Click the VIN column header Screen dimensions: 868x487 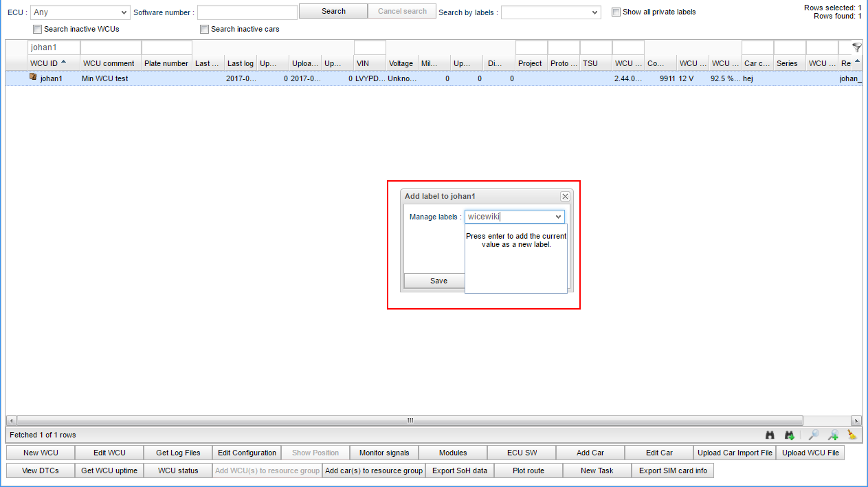tap(363, 63)
